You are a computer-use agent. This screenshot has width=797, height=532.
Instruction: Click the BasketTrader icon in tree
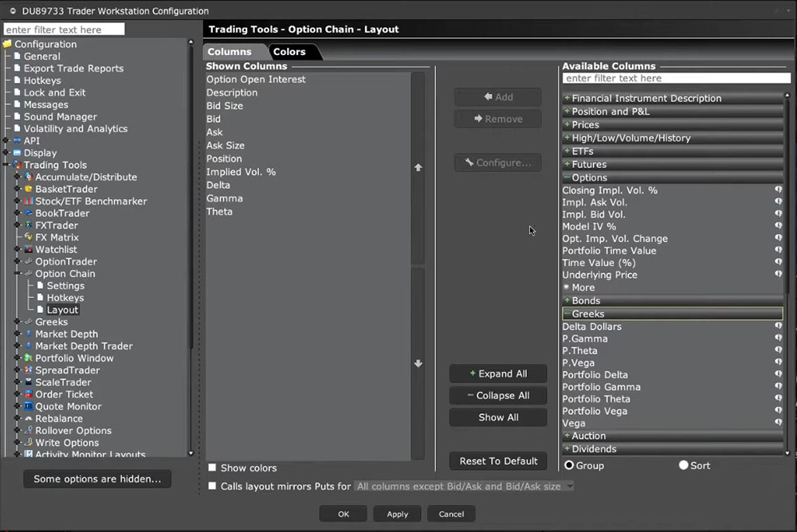pyautogui.click(x=29, y=189)
